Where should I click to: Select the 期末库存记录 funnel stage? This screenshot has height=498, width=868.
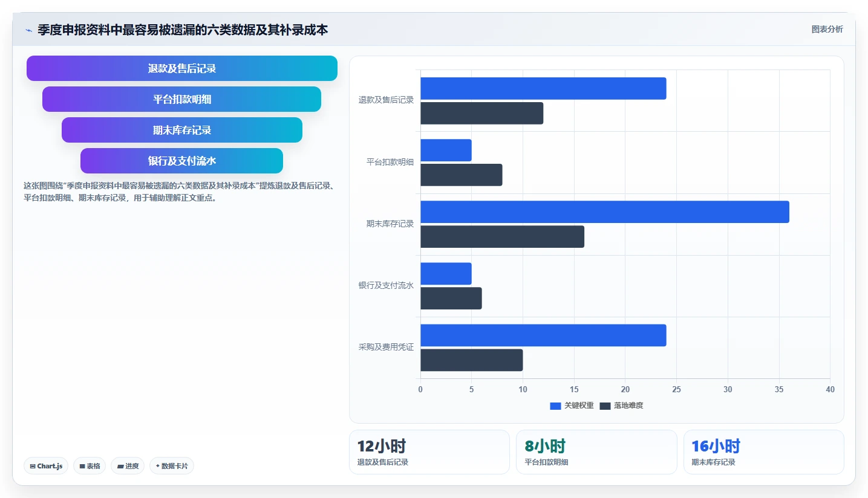[x=182, y=130]
